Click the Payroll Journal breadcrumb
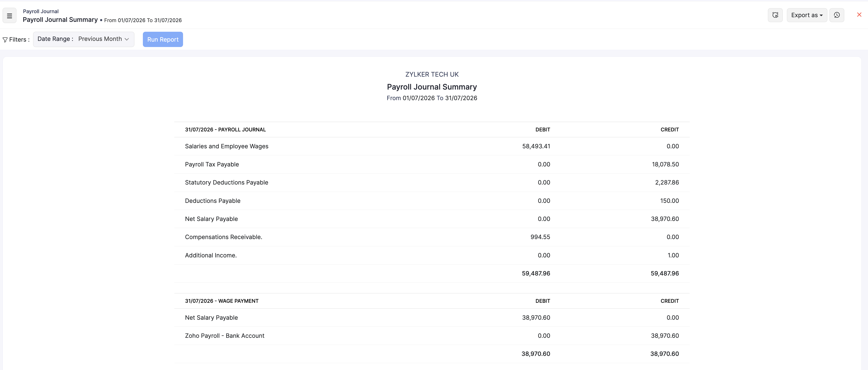The width and height of the screenshot is (868, 370). 41,12
